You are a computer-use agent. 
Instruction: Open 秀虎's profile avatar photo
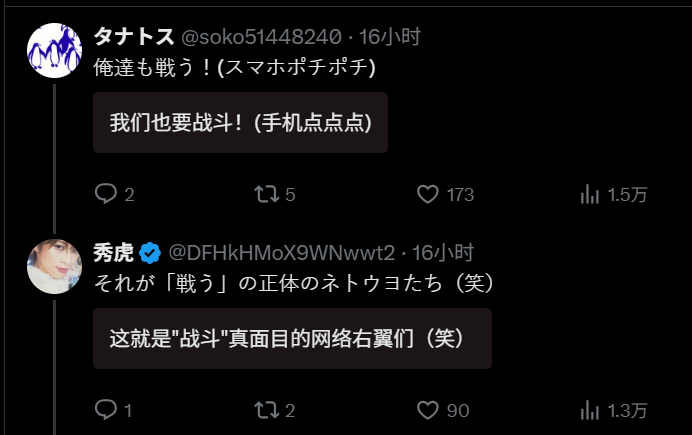point(54,266)
